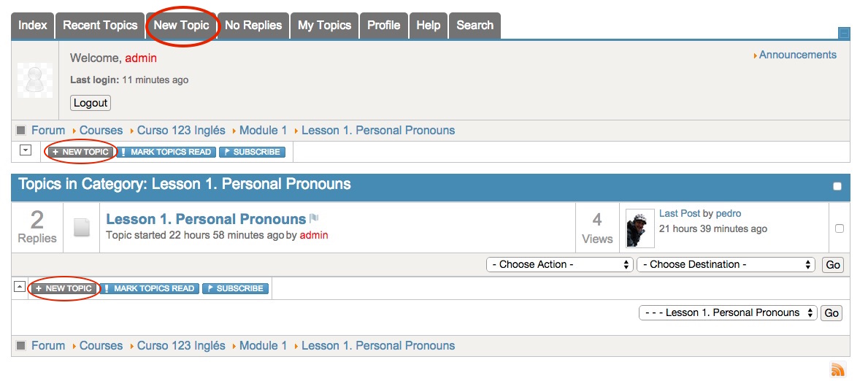The image size is (868, 381).
Task: Collapse the header panel with top-right toggle
Action: 844,33
